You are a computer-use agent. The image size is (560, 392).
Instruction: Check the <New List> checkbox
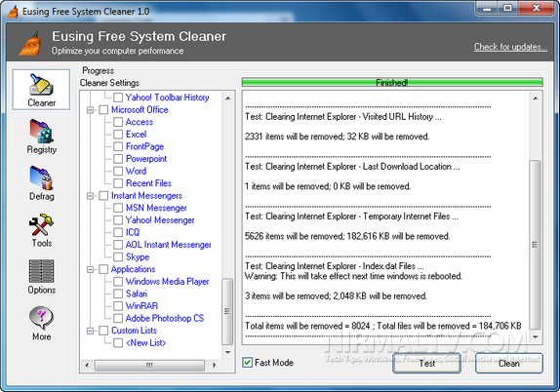click(x=118, y=342)
